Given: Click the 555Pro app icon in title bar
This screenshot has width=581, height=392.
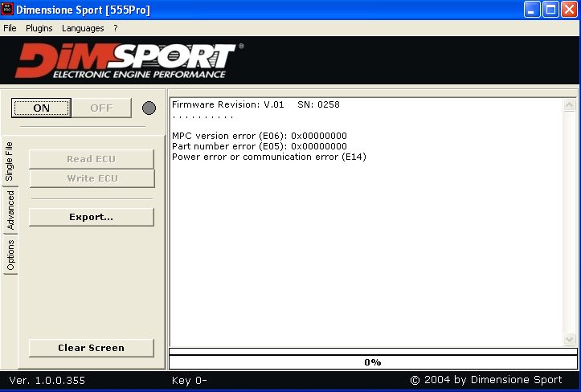Looking at the screenshot, I should [x=10, y=10].
